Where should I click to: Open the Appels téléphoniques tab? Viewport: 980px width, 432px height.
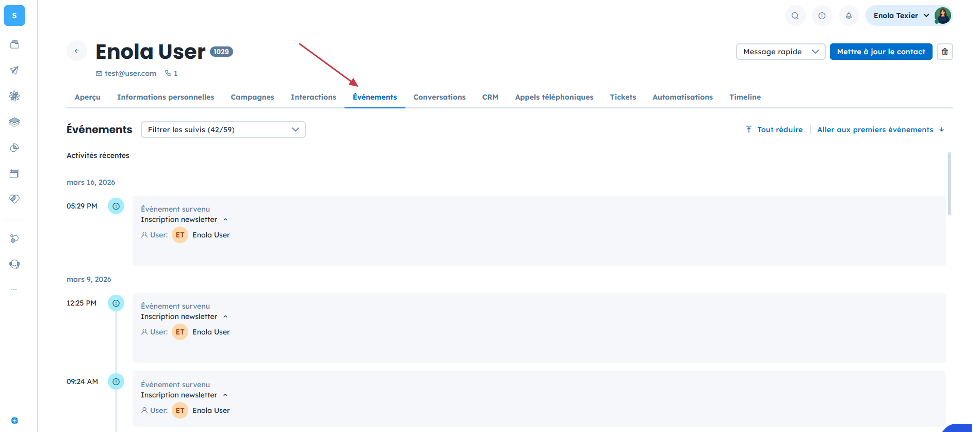coord(554,97)
